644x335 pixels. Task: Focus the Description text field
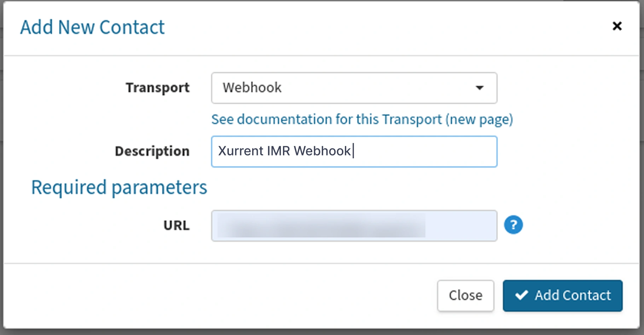click(x=354, y=152)
